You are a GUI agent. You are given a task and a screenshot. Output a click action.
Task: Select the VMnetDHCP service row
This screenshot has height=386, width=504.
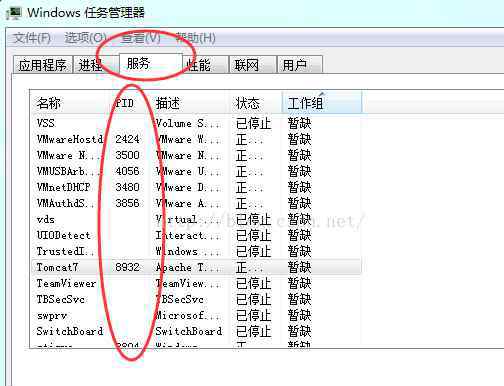click(196, 187)
